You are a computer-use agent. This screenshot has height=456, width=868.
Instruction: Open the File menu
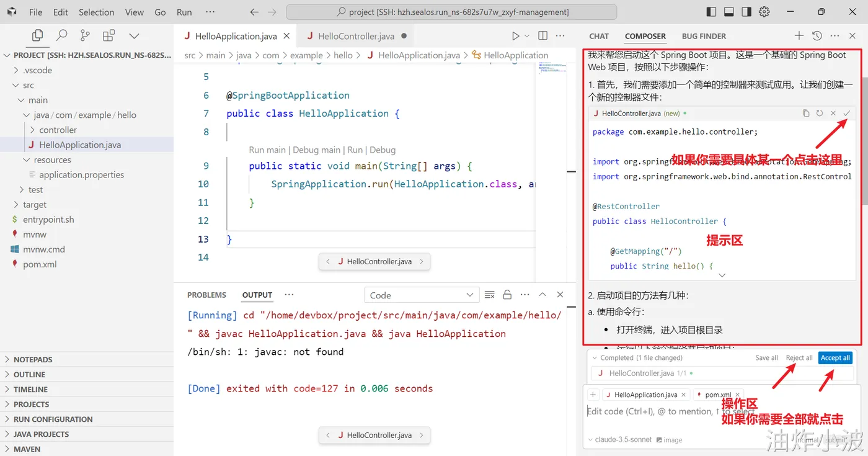[36, 12]
